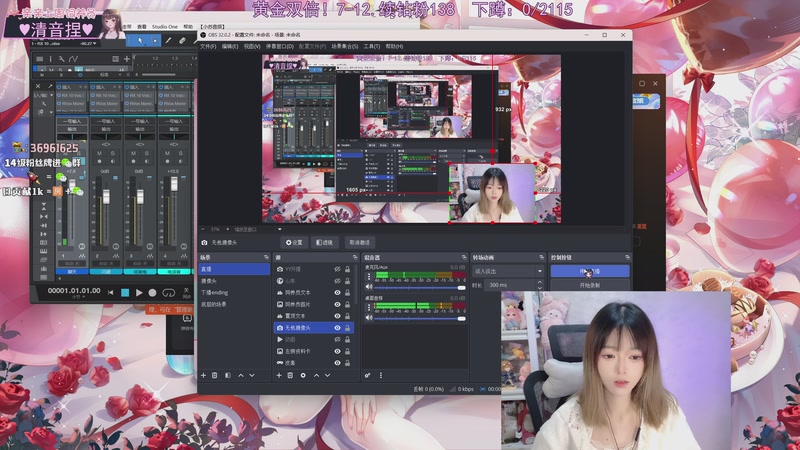
Task: Select the 摄像头 scene
Action: 234,281
